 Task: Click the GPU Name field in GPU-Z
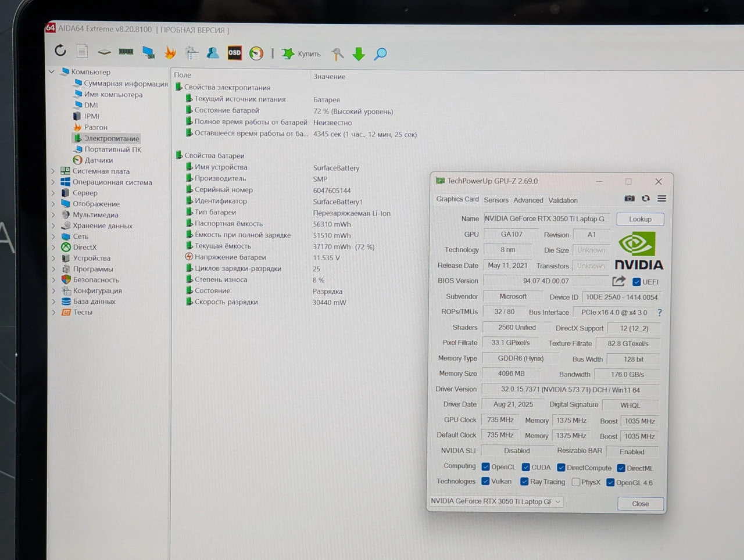click(546, 219)
